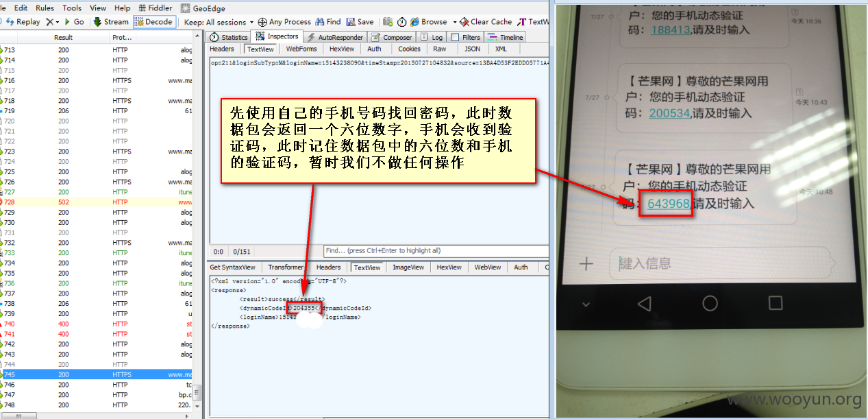Open the Edit menu
Image resolution: width=868 pixels, height=419 pixels.
(x=21, y=8)
